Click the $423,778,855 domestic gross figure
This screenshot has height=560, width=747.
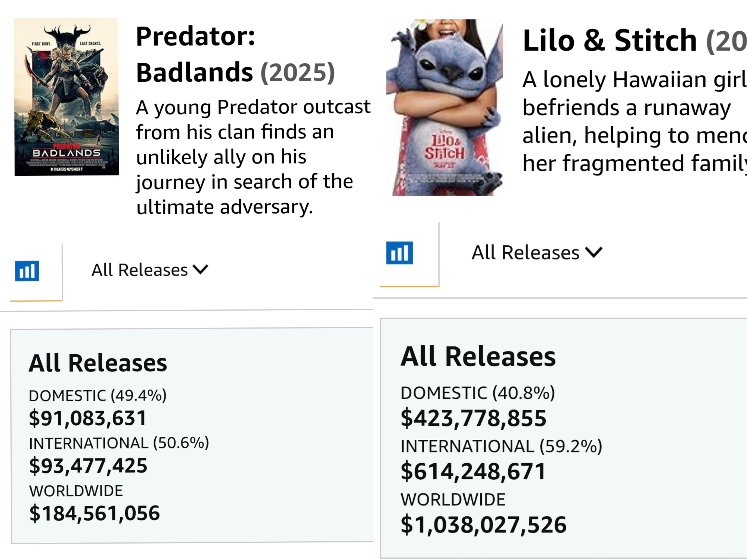pos(473,418)
